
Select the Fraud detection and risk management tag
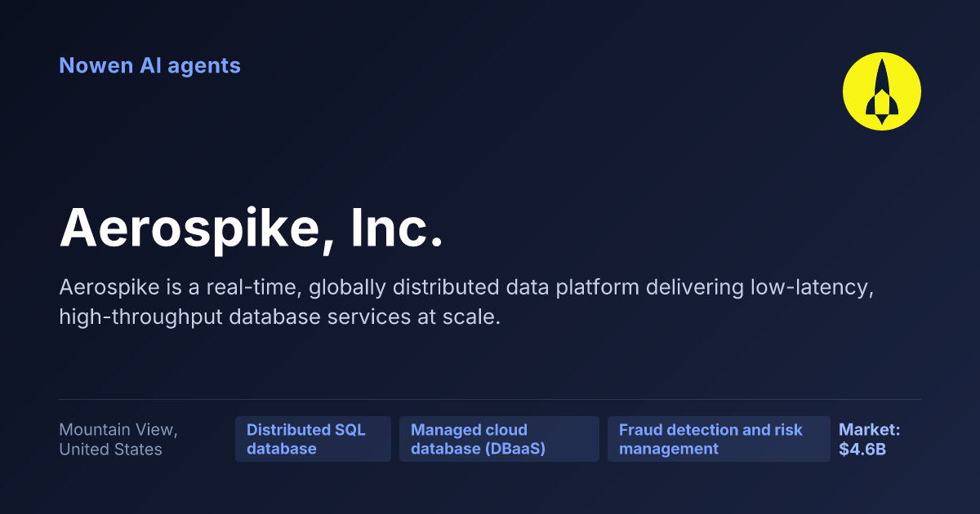[x=719, y=439]
